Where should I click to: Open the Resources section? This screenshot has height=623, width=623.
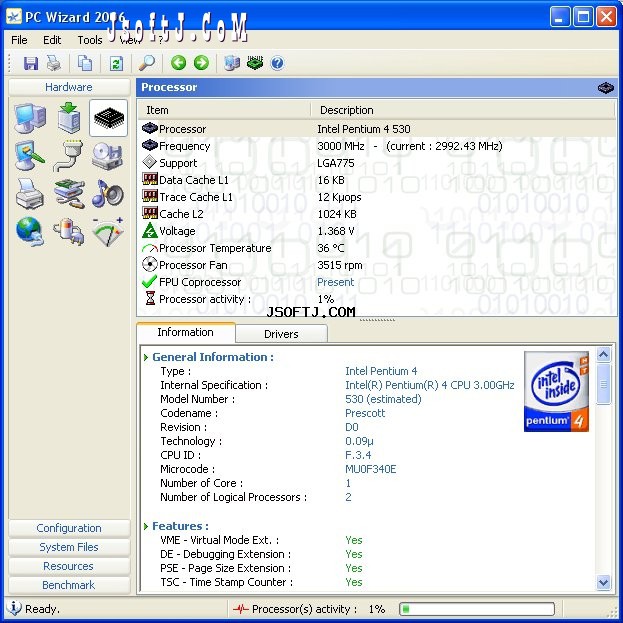tap(69, 566)
